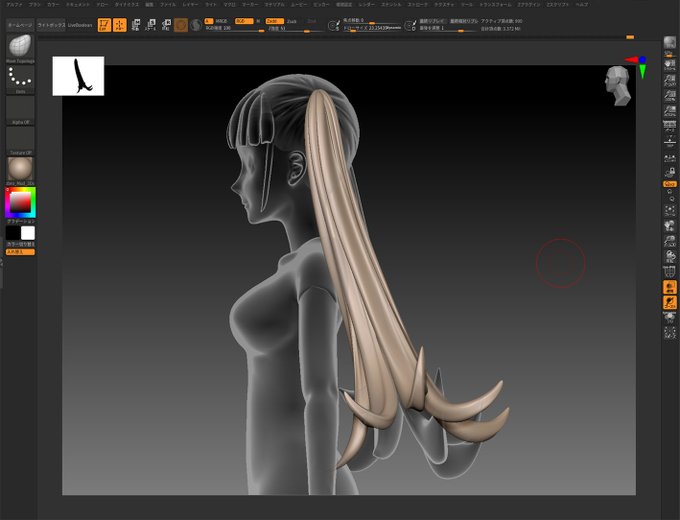The width and height of the screenshot is (680, 520).
Task: Click the Actual 100% size icon
Action: 670,96
